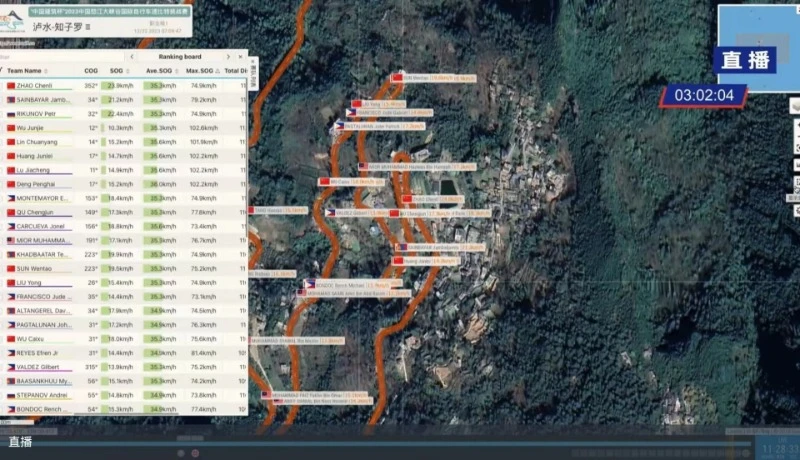Go to previous board with left chevron
Screen dimensions: 800x460
pyautogui.click(x=132, y=57)
